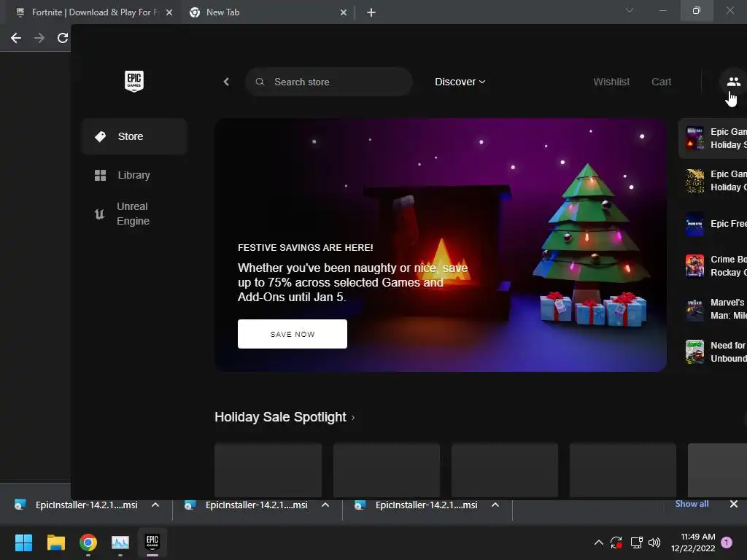Open first EpicInstaller download options chevron
747x560 pixels.
pyautogui.click(x=155, y=505)
